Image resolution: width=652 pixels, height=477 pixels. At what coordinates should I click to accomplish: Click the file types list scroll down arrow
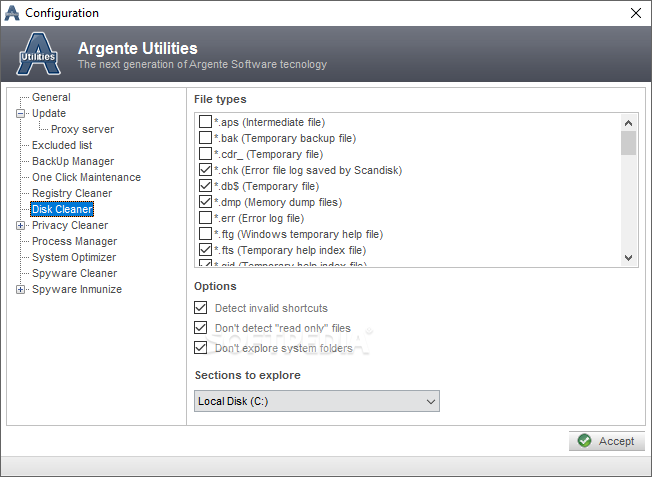628,258
